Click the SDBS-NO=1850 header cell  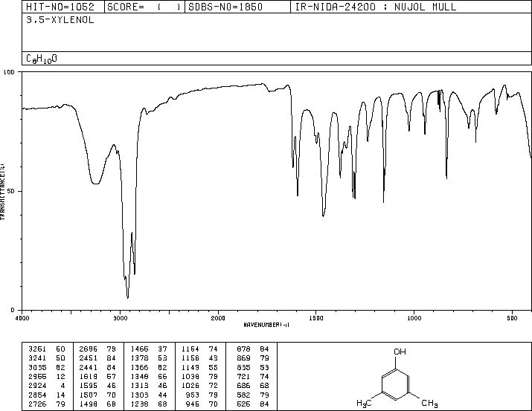coord(237,7)
